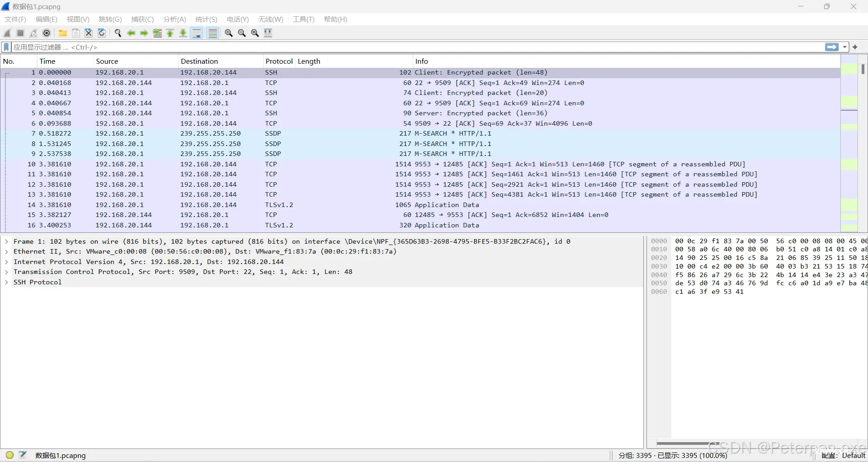868x462 pixels.
Task: Find a packet with the magnifier icon
Action: tap(118, 33)
